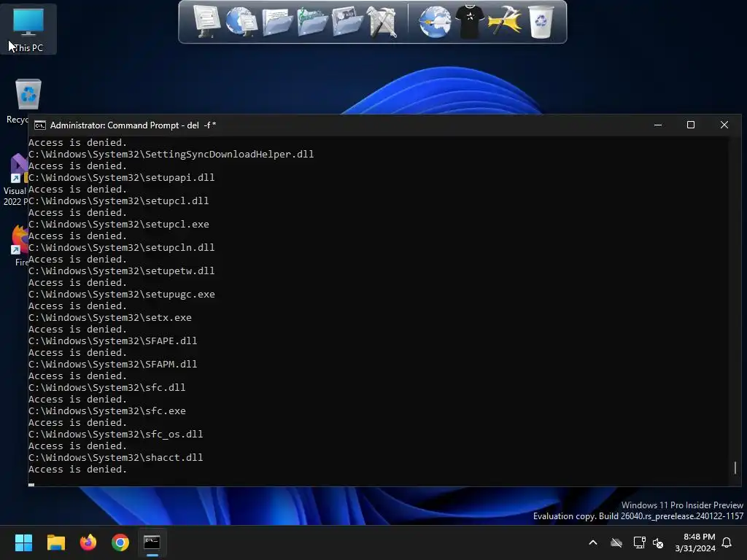Launch Control Panel tools icon in the dock
This screenshot has width=747, height=560.
(x=382, y=21)
